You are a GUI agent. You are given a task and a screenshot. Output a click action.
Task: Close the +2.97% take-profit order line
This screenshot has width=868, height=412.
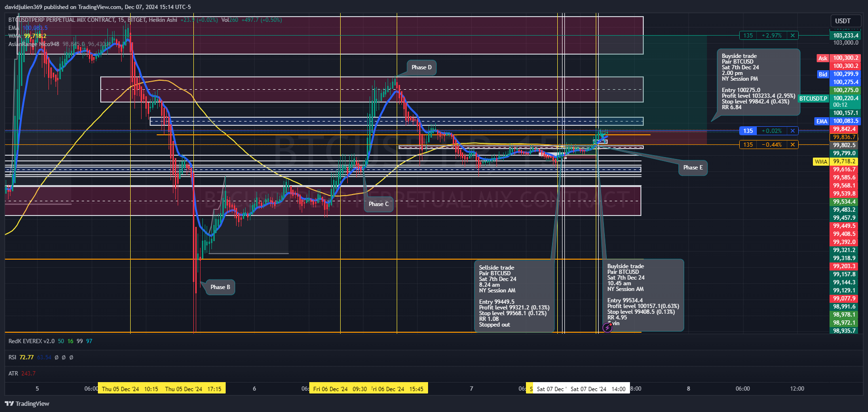pyautogui.click(x=792, y=36)
